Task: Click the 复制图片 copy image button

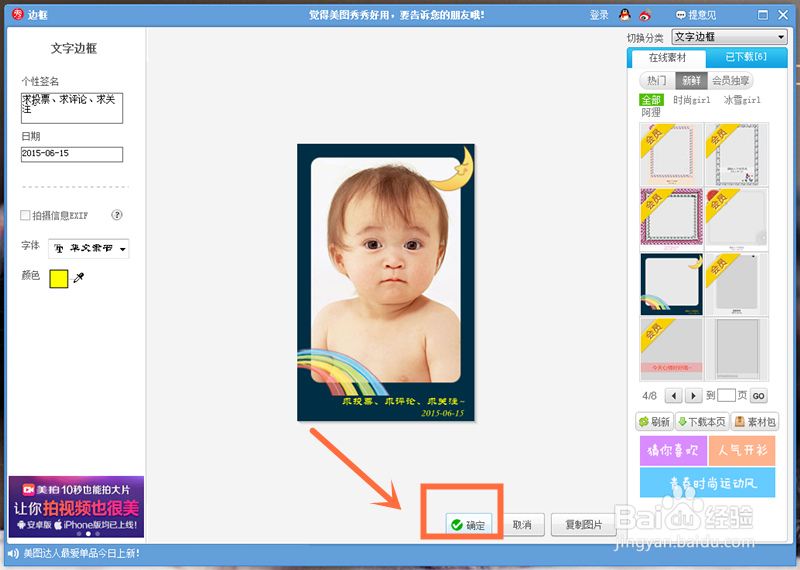Action: coord(584,525)
